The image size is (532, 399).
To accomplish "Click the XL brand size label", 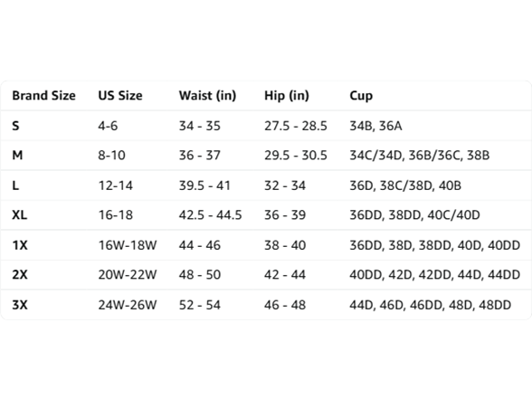I will [19, 215].
